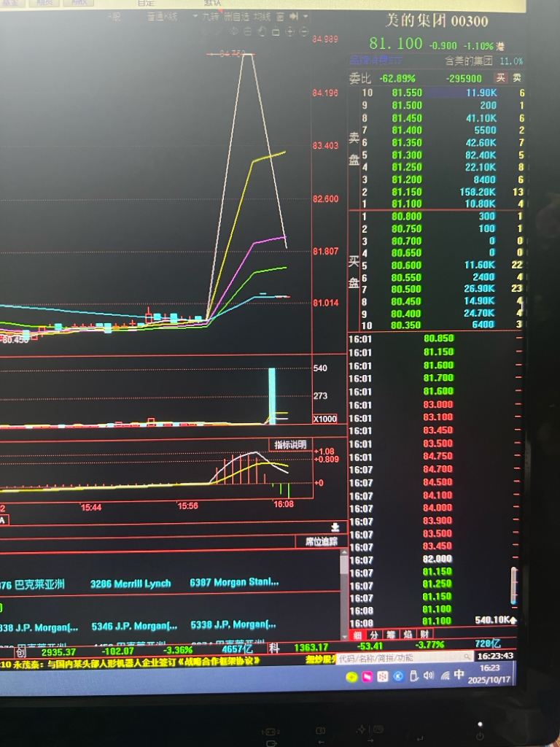Click the chart zoom-out minus icon
The height and width of the screenshot is (747, 560).
(x=303, y=31)
